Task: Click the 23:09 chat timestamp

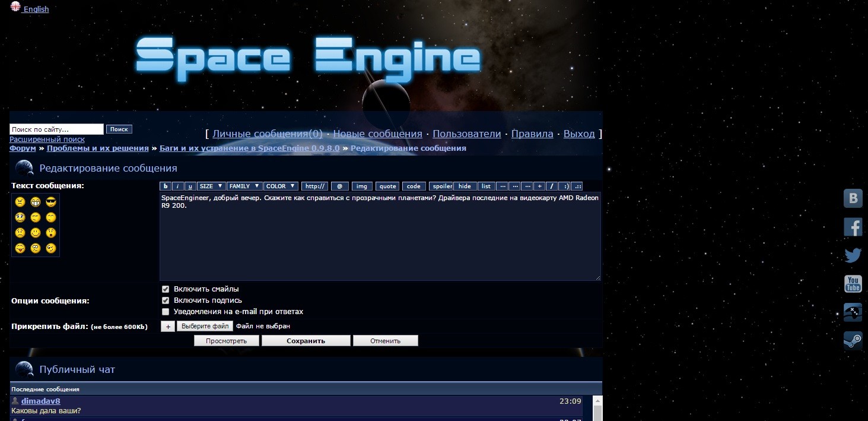Action: click(x=570, y=401)
